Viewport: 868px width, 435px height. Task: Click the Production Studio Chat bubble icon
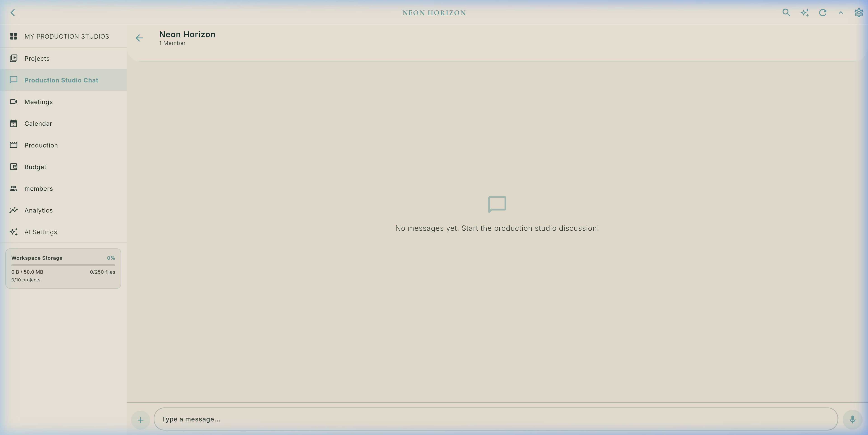[14, 80]
